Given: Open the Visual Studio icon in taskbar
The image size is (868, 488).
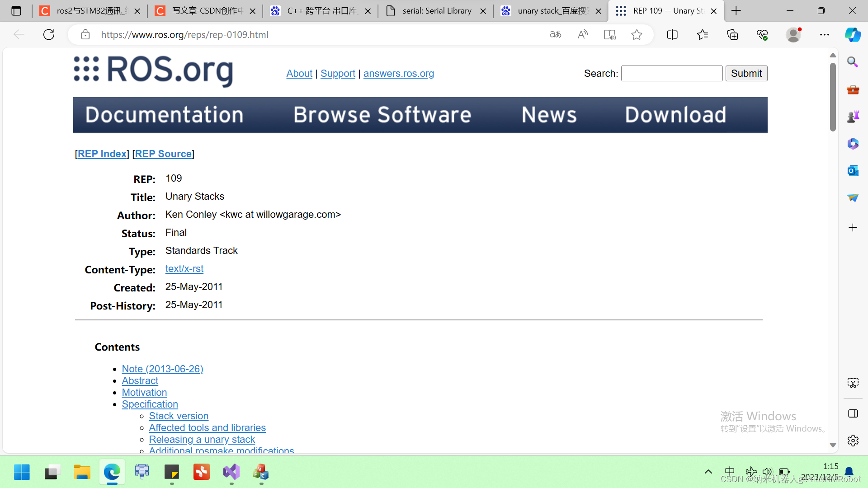Looking at the screenshot, I should (231, 472).
